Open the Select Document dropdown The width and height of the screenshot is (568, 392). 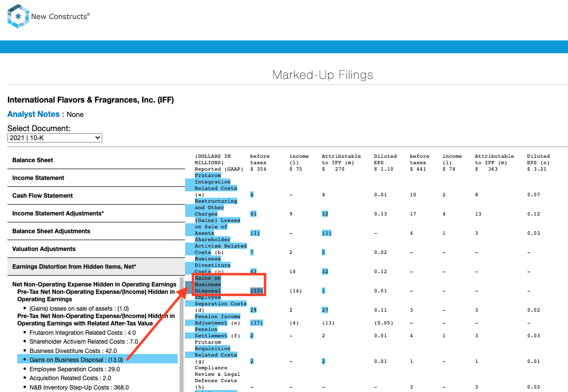[x=55, y=138]
